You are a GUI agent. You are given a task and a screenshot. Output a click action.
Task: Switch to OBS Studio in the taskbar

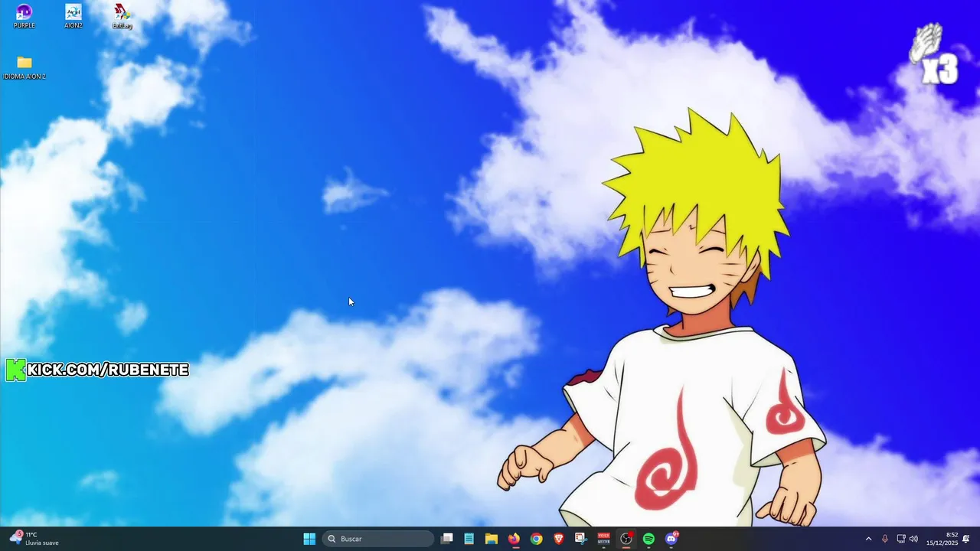click(626, 539)
